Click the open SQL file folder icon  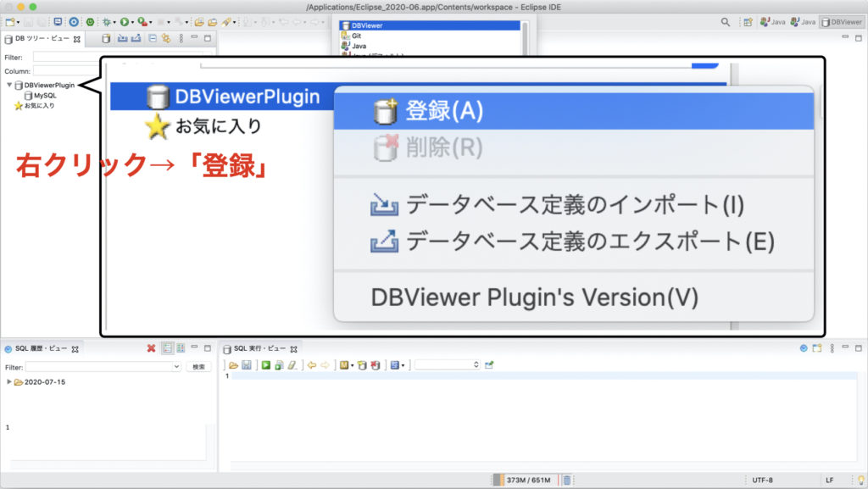tap(234, 365)
